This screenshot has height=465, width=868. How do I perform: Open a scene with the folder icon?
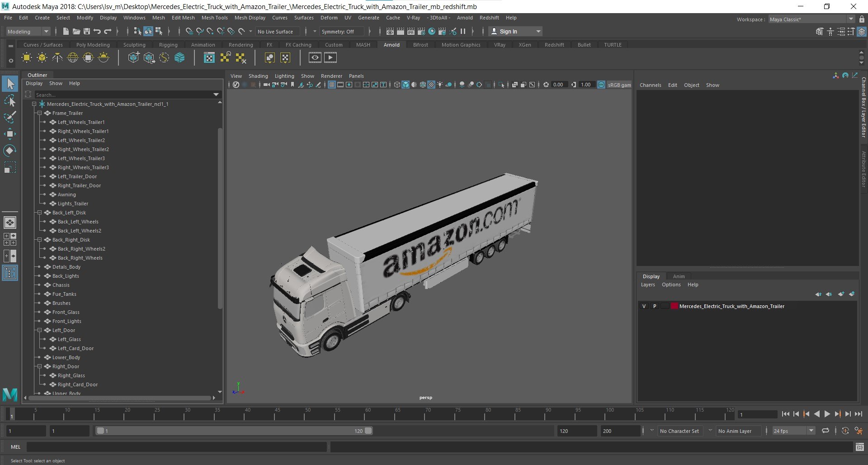click(76, 31)
